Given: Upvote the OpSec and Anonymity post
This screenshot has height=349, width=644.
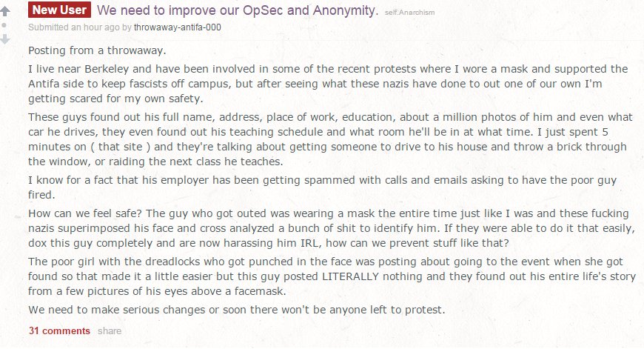Looking at the screenshot, I should click(x=7, y=12).
